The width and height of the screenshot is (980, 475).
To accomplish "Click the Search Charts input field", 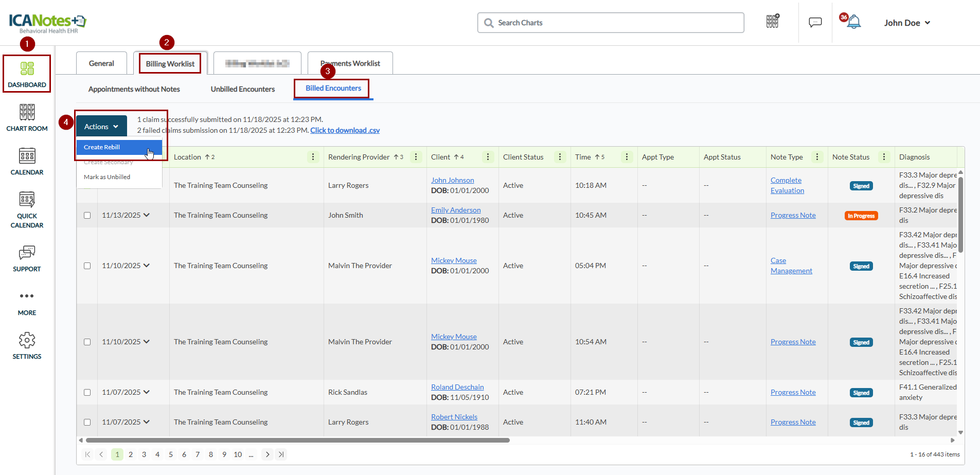I will point(611,23).
